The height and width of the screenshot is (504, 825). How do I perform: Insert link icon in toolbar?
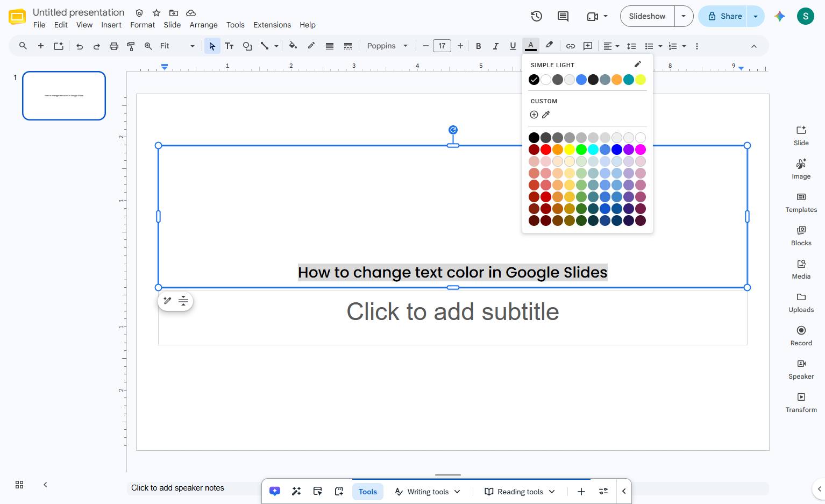(571, 46)
